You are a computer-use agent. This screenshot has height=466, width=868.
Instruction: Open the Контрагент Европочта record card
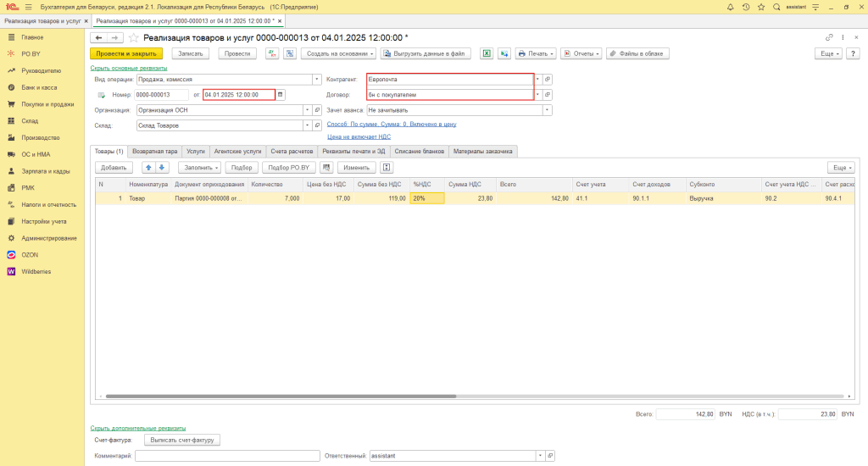pyautogui.click(x=548, y=79)
